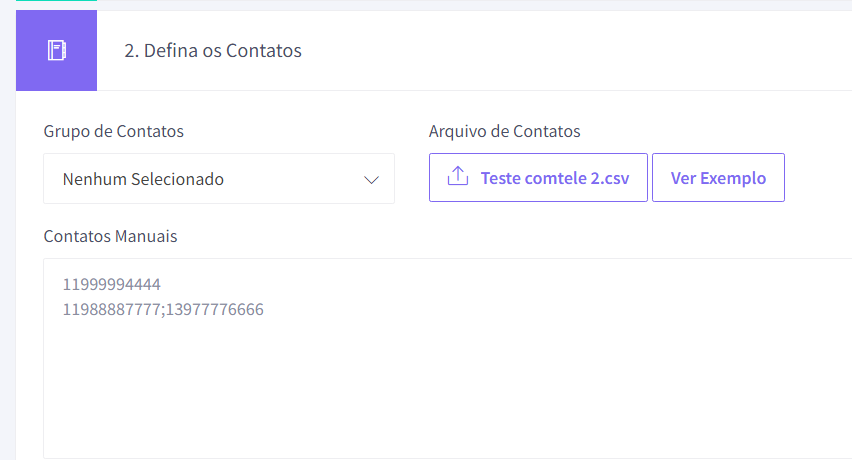This screenshot has height=460, width=852.
Task: Click the file name text Teste comtele 2.csv
Action: tap(555, 178)
